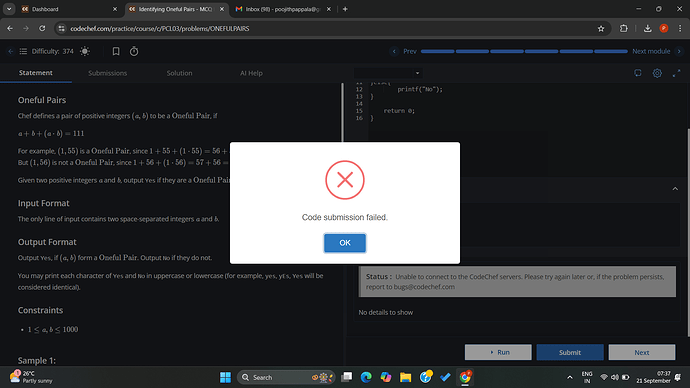
Task: Open a new browser tab
Action: [345, 9]
